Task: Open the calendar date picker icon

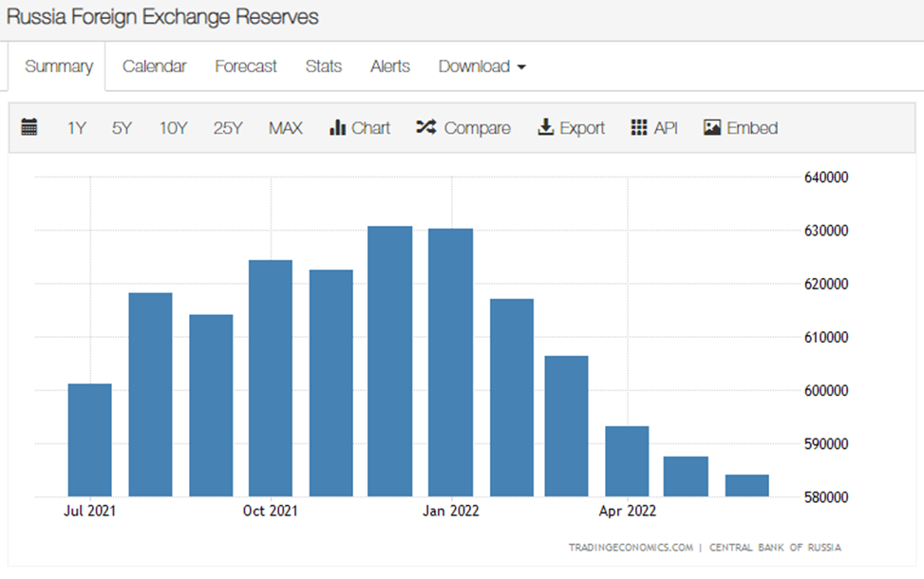Action: coord(28,127)
